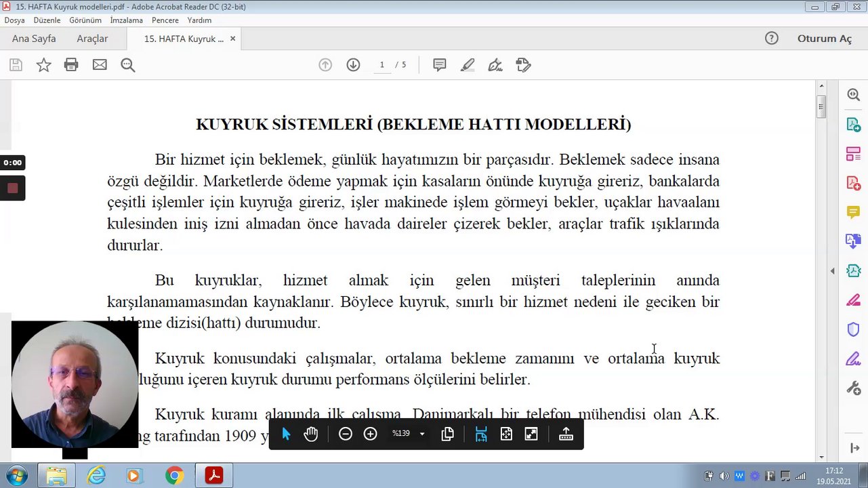Bookmark the document with the star icon
The height and width of the screenshot is (488, 868).
tap(43, 65)
